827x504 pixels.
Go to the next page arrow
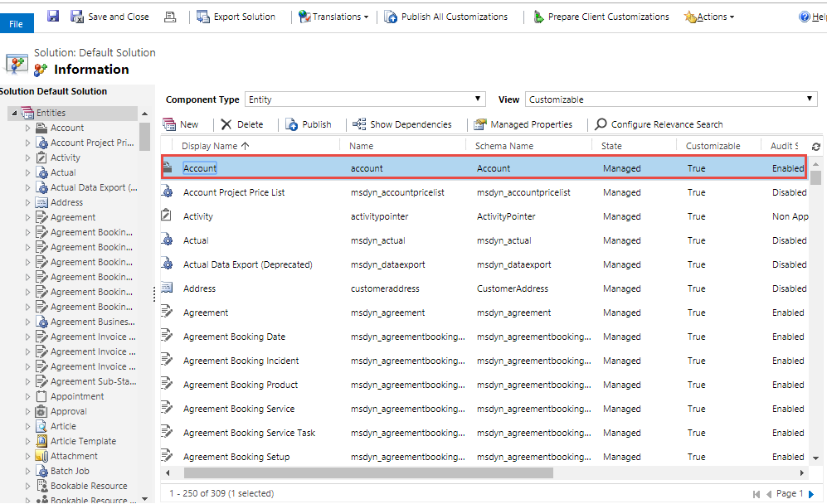click(811, 494)
